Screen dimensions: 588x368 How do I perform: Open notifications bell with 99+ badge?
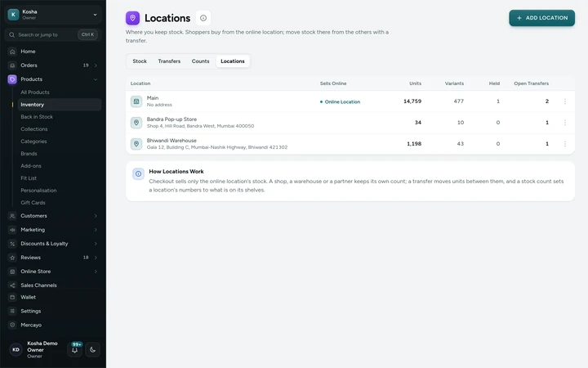[75, 350]
